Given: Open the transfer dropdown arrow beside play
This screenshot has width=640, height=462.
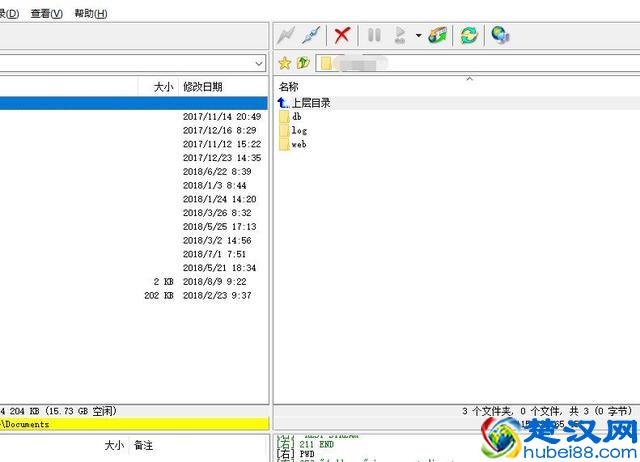Looking at the screenshot, I should coord(418,36).
